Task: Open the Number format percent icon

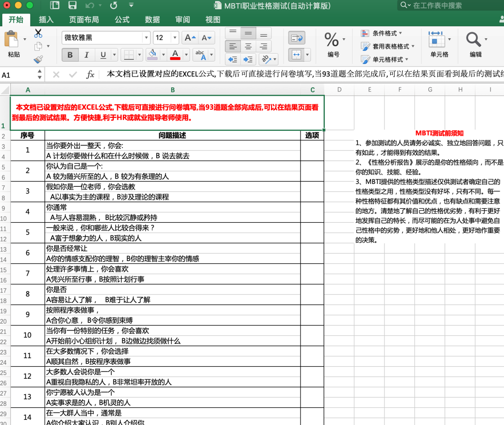Action: (x=331, y=40)
